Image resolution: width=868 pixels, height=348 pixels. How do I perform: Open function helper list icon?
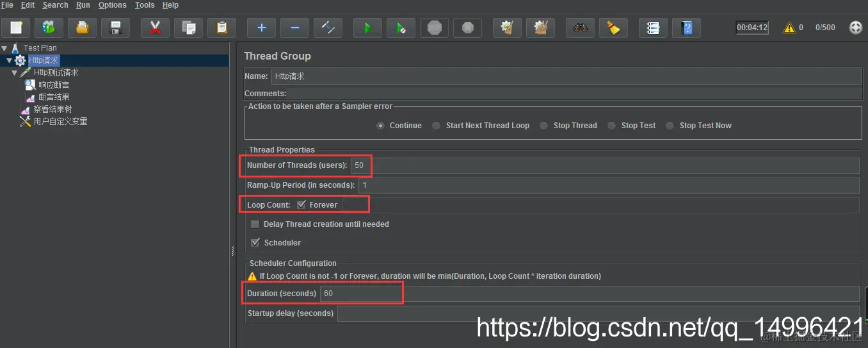click(653, 28)
